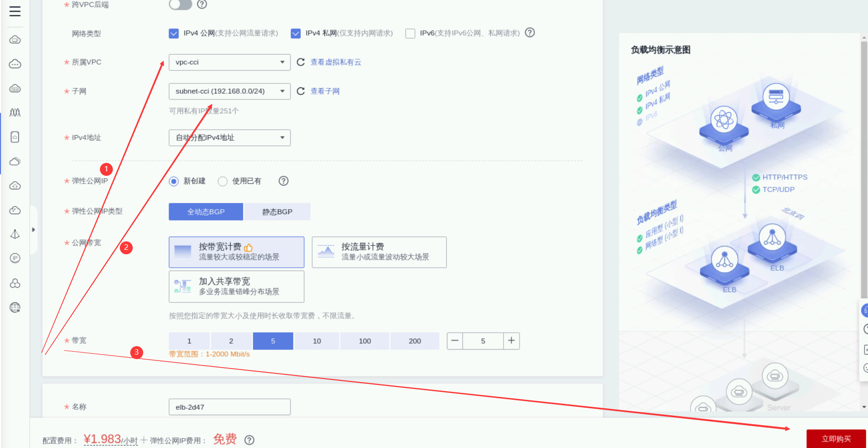The image size is (868, 448).
Task: Set bandwidth to 2 Mbit/s
Action: [x=231, y=341]
